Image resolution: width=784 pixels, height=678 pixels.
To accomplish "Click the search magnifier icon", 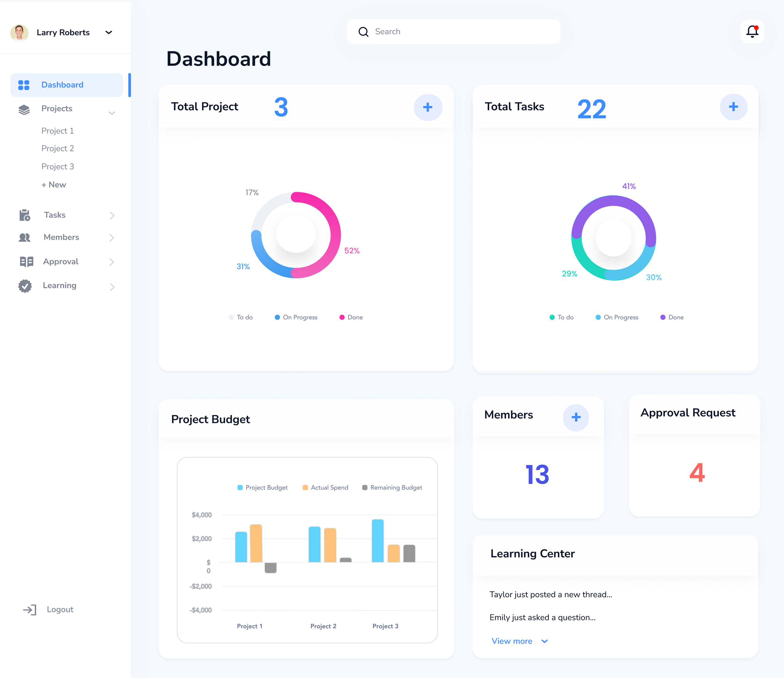I will 363,32.
